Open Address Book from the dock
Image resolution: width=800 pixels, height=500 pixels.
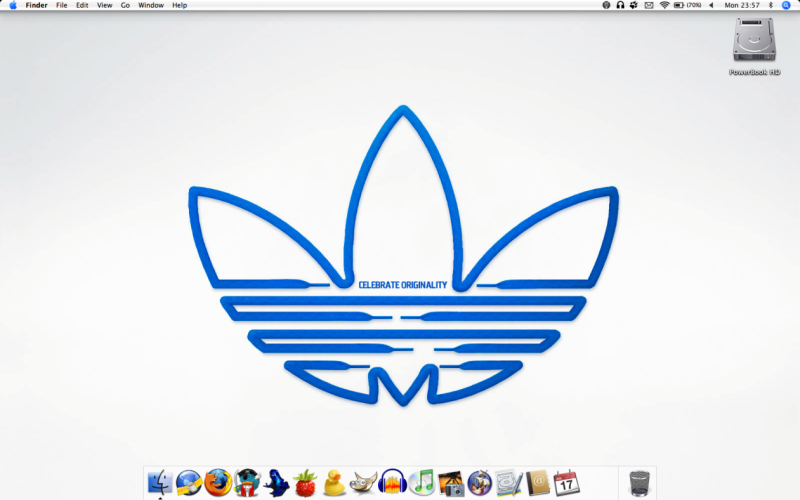point(538,483)
